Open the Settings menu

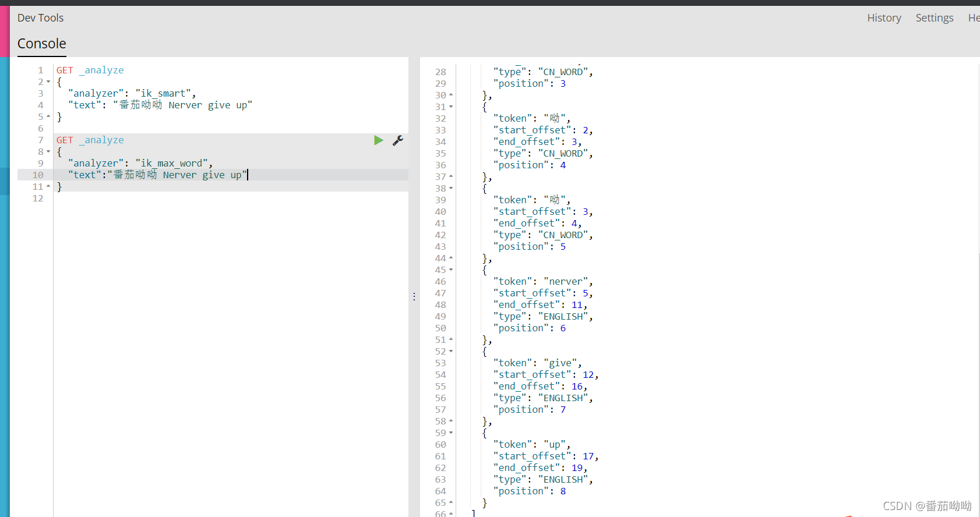(x=935, y=18)
